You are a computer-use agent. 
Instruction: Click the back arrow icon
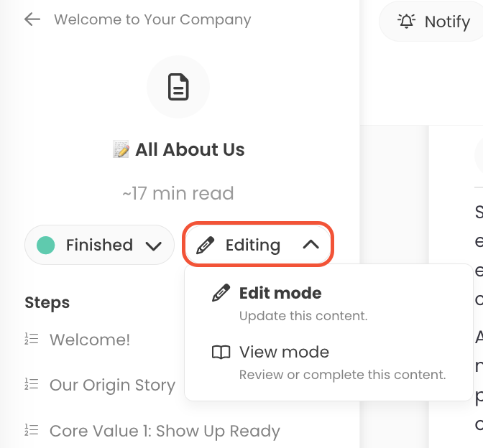click(32, 19)
